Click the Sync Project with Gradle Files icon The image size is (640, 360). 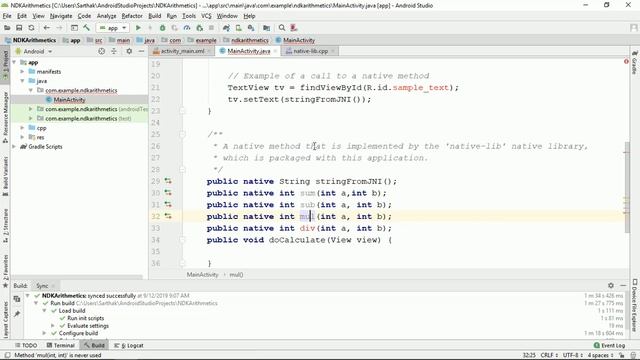pyautogui.click(x=226, y=28)
